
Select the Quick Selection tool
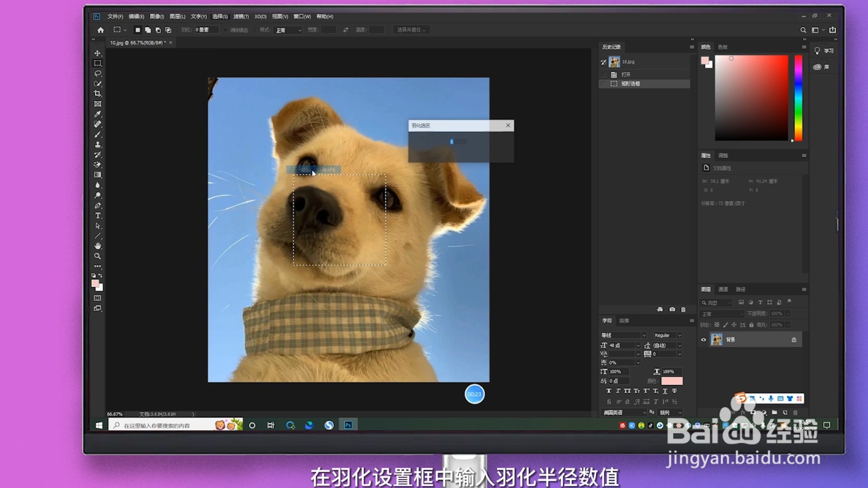(98, 84)
